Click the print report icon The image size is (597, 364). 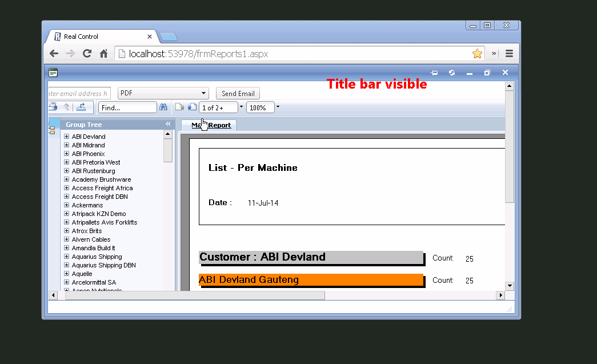pyautogui.click(x=53, y=107)
